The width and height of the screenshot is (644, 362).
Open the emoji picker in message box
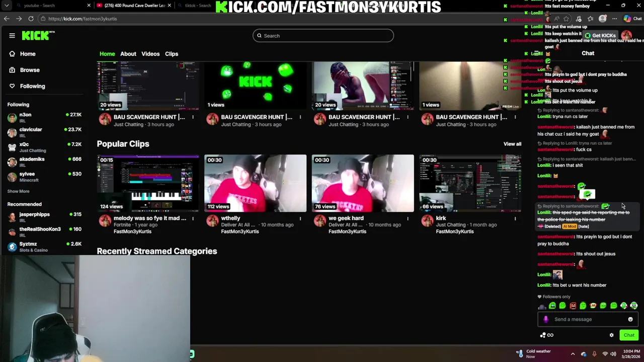(x=630, y=319)
